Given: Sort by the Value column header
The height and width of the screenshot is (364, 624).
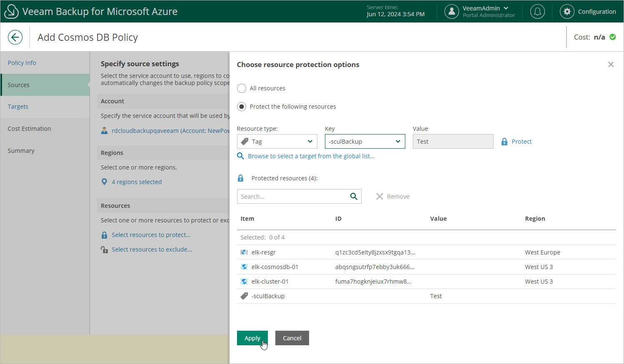Looking at the screenshot, I should click(438, 219).
